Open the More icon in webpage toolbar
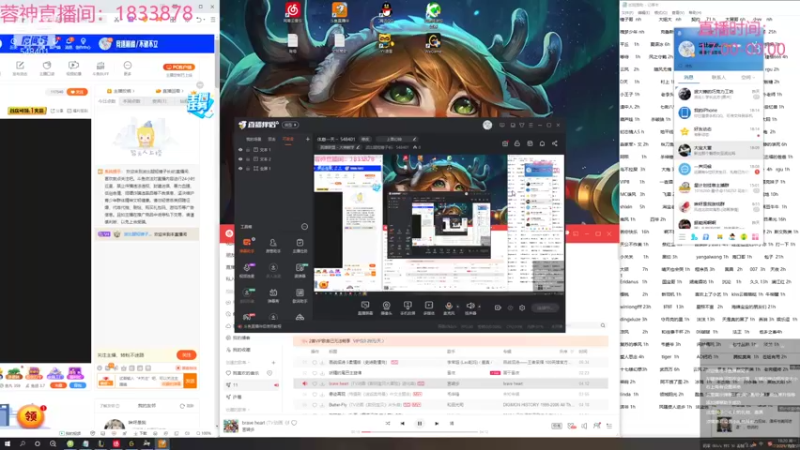 tap(128, 68)
